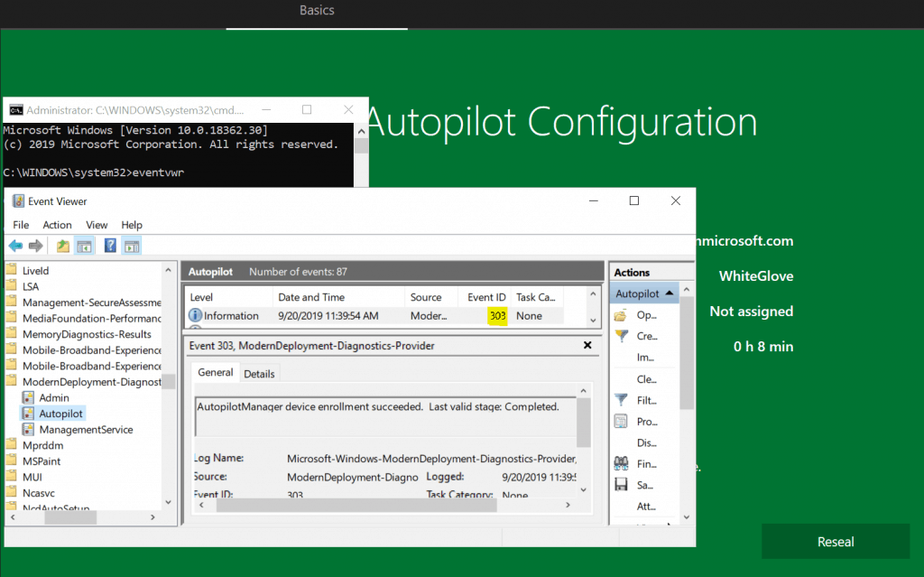Select MemoryDiagnostics-Results folder
The image size is (924, 577).
87,334
